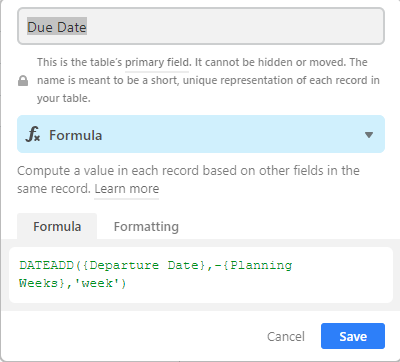Viewport: 400px width, 362px height.
Task: Click the fx formula type icon
Action: tap(33, 135)
